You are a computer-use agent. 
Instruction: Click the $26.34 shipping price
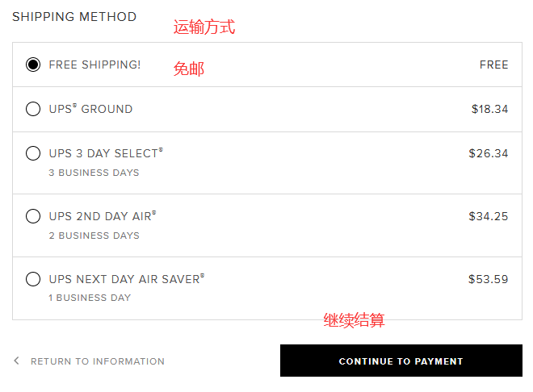point(488,153)
